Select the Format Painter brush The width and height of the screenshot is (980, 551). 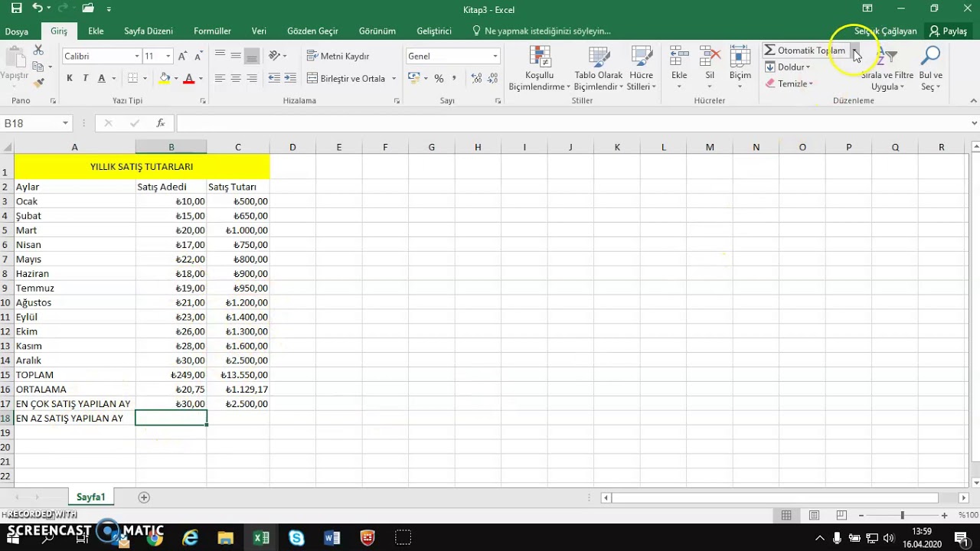[38, 83]
